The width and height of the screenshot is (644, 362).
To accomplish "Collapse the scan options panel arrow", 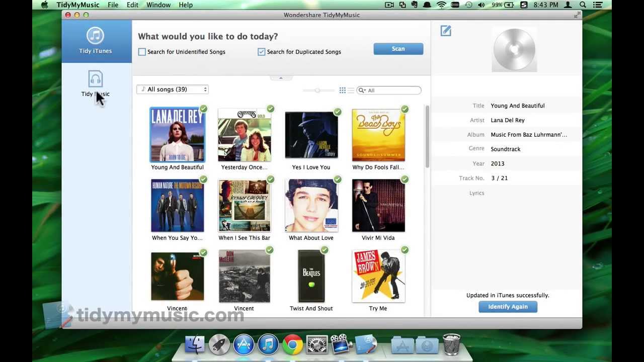I will (x=281, y=78).
